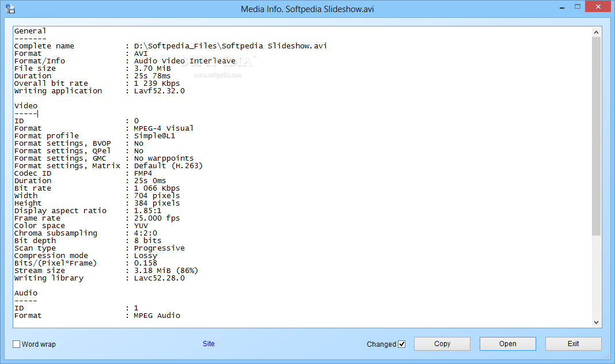Click the scrollbar up arrow
Viewport: 615px width, 364px height.
coord(596,32)
